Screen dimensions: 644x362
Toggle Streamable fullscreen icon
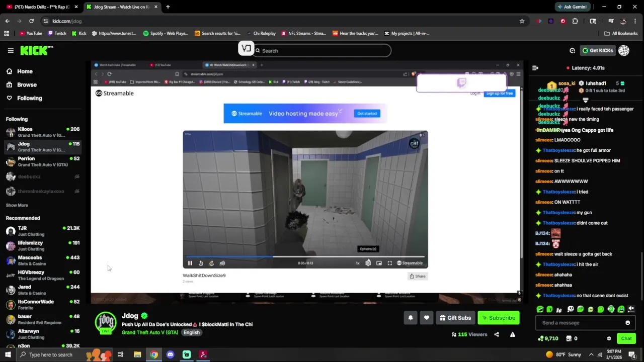pyautogui.click(x=389, y=263)
